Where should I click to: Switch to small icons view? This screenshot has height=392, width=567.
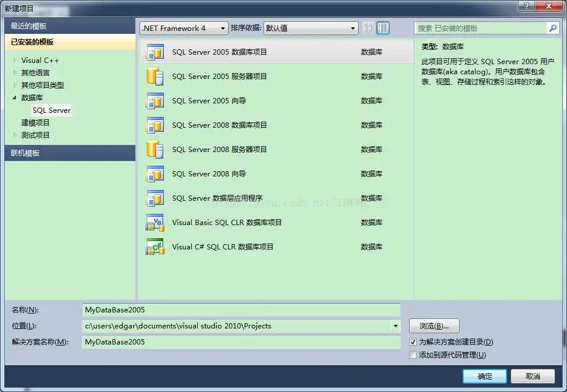[369, 28]
